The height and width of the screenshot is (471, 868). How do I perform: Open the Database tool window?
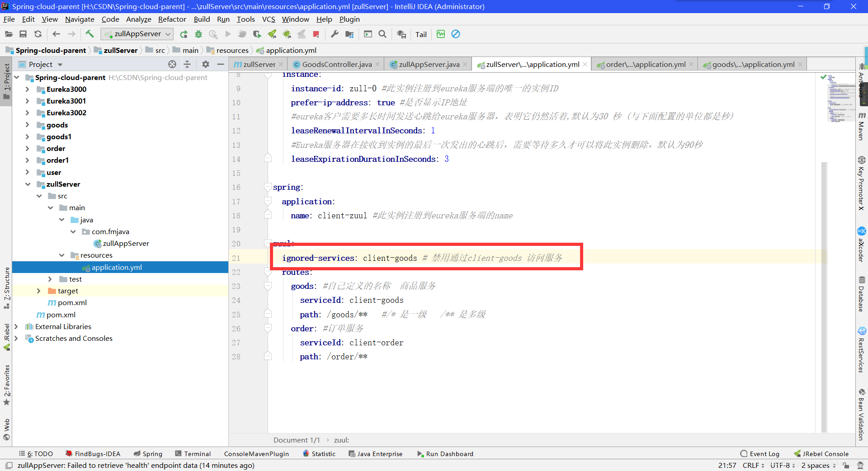click(862, 294)
